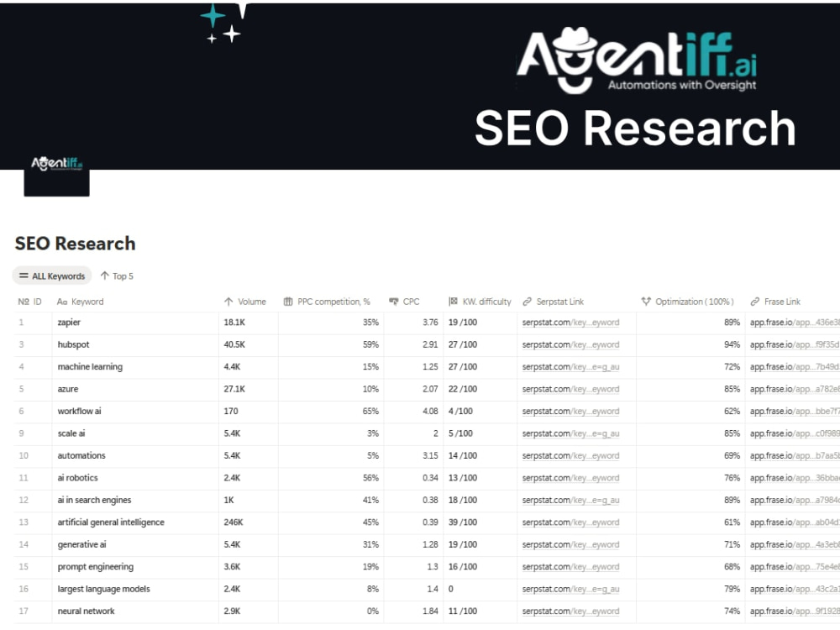Screen dimensions: 840x630
Task: Select the machine learning keyword cell
Action: coord(135,367)
